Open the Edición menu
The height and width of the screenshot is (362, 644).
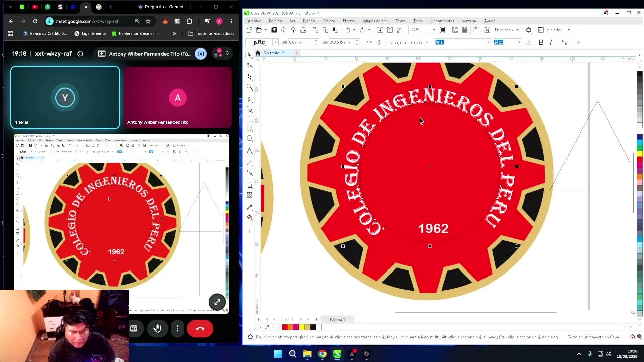point(275,21)
